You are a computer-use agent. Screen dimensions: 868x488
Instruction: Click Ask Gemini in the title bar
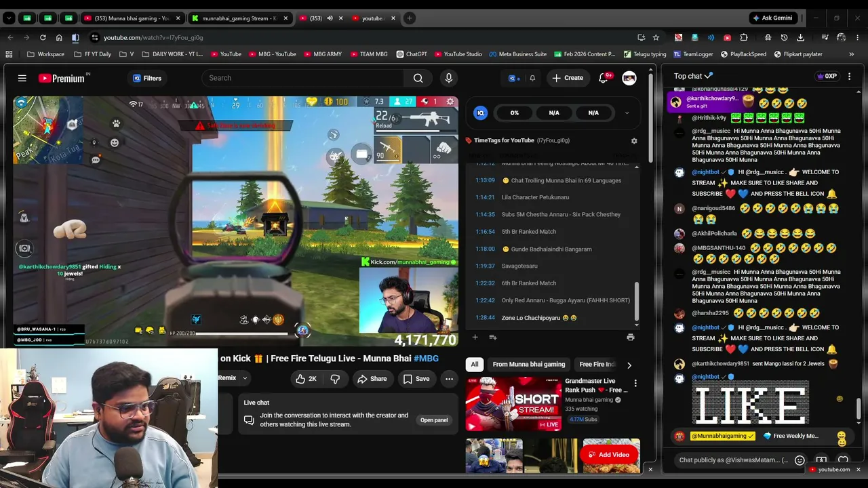coord(772,18)
